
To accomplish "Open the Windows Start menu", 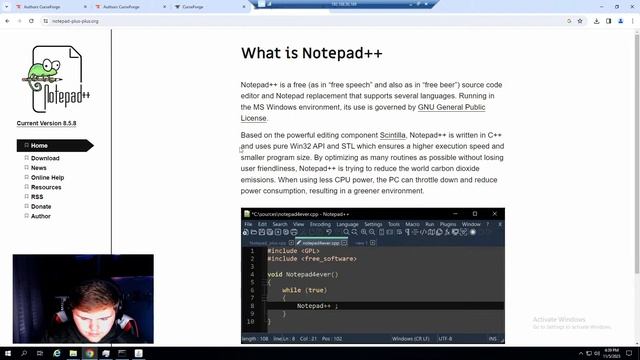I will [x=7, y=353].
